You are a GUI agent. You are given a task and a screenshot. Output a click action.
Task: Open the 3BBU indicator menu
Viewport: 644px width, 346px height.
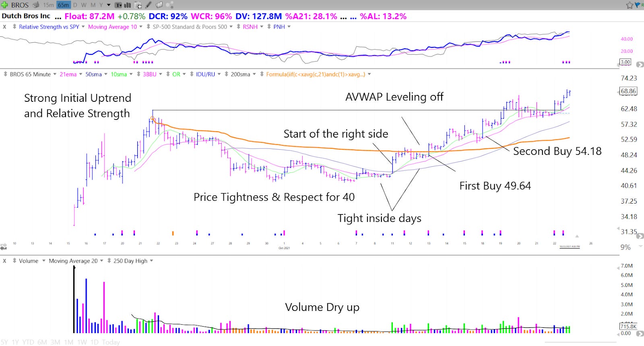[x=160, y=74]
